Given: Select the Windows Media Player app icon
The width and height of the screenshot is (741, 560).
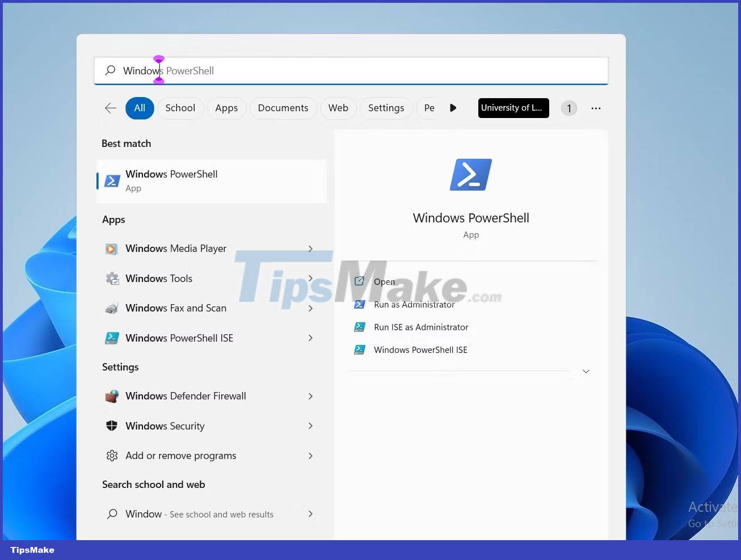Looking at the screenshot, I should coord(112,249).
